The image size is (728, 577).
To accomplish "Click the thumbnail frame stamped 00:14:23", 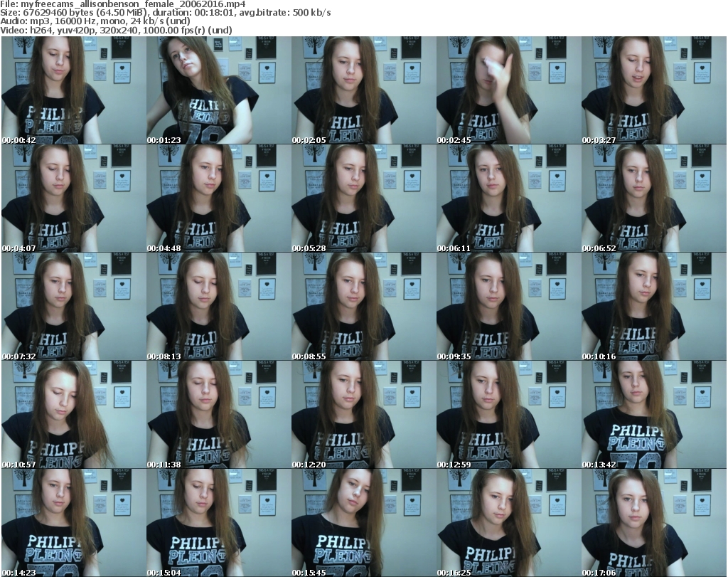I will (x=74, y=523).
